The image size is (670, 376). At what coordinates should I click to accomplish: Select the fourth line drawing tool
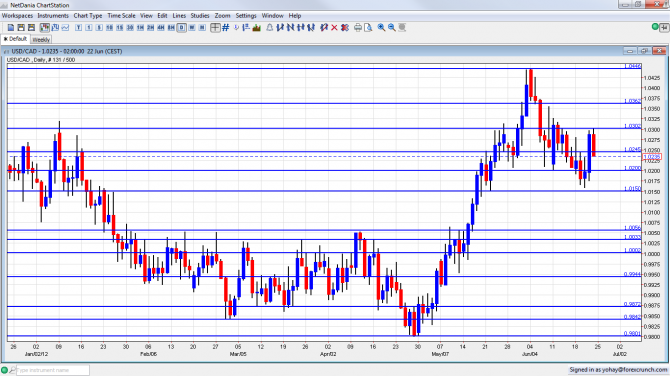(311, 27)
